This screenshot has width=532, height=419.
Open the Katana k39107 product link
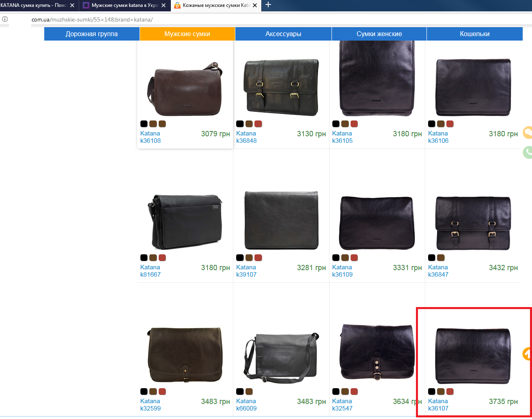point(246,271)
